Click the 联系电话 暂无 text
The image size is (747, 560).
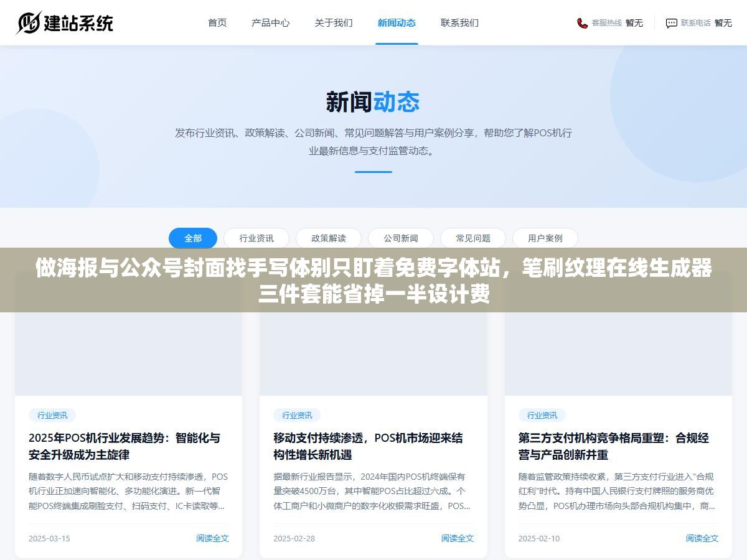coord(707,23)
